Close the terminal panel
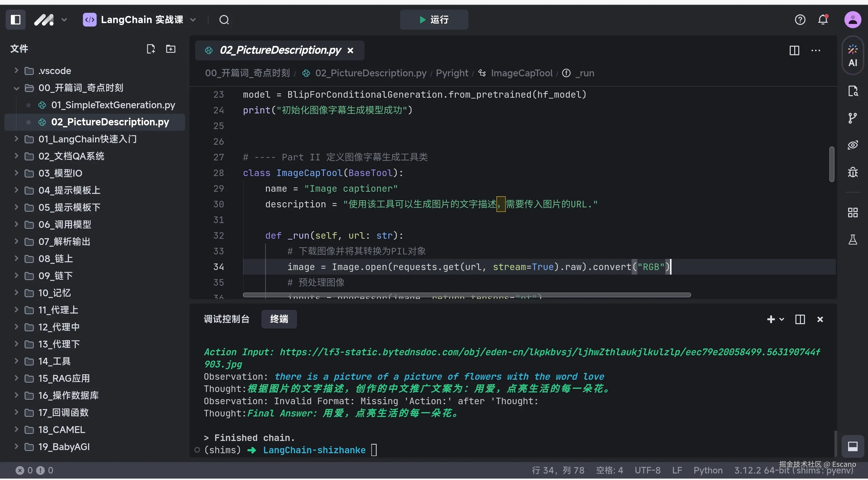Image resolution: width=868 pixels, height=480 pixels. (x=820, y=320)
